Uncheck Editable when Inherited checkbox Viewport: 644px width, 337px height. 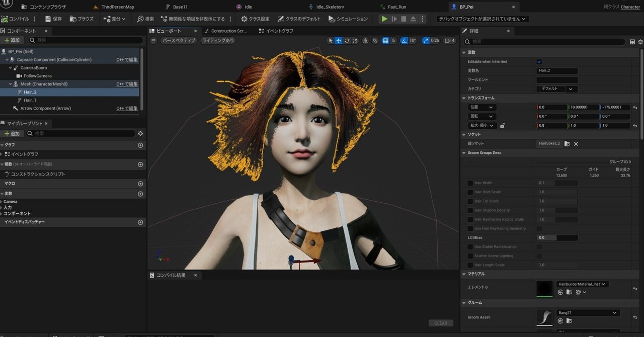pyautogui.click(x=539, y=62)
